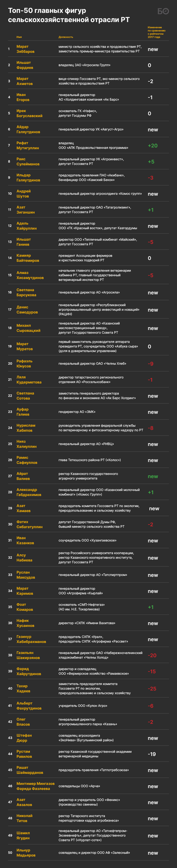
Task: Click the green new label for Айрат Валиев
Action: 153,476
